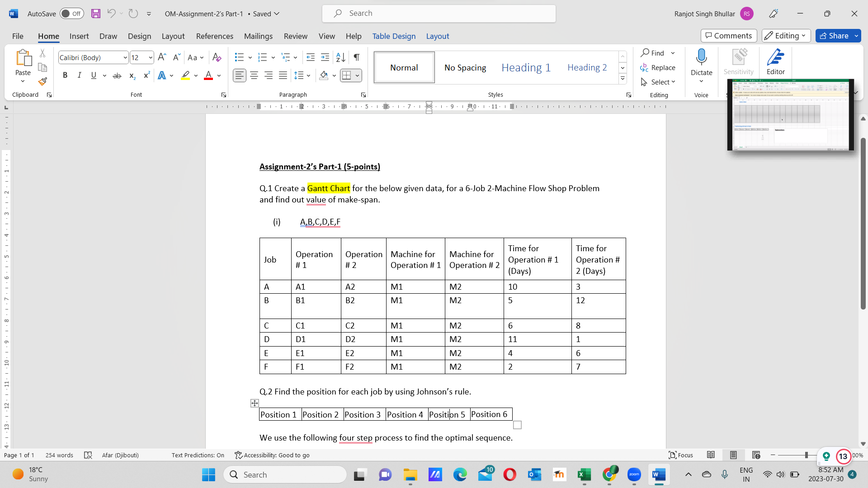Select the Home ribbon tab
The height and width of the screenshot is (488, 868).
click(x=47, y=36)
